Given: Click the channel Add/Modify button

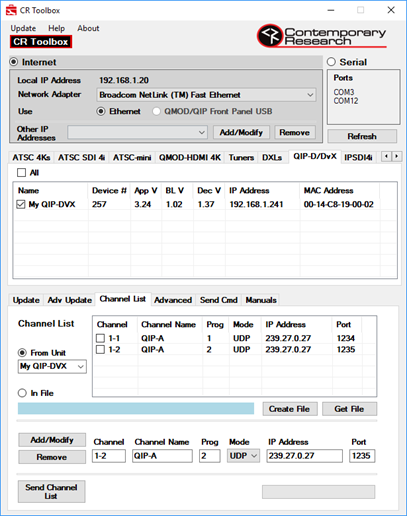Looking at the screenshot, I should (x=52, y=440).
